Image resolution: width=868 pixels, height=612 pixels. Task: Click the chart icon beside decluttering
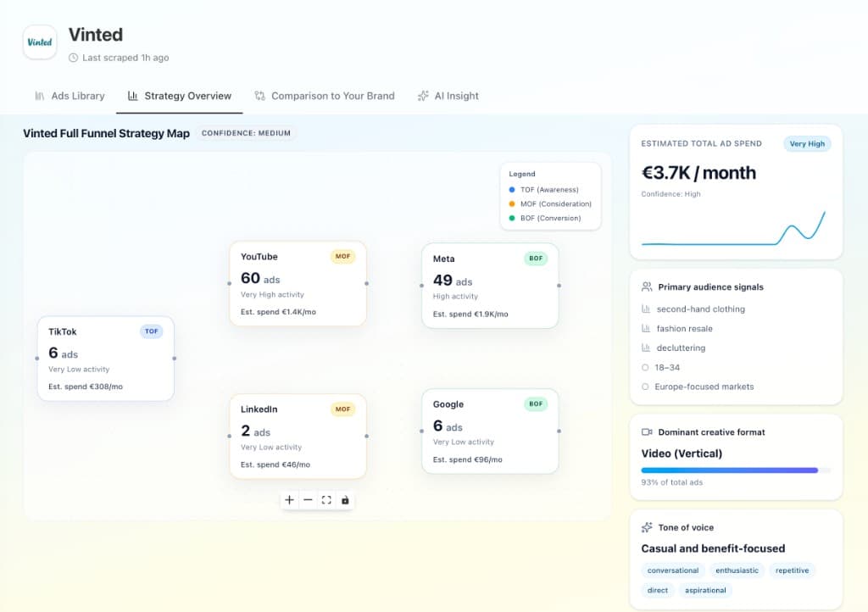pos(645,348)
